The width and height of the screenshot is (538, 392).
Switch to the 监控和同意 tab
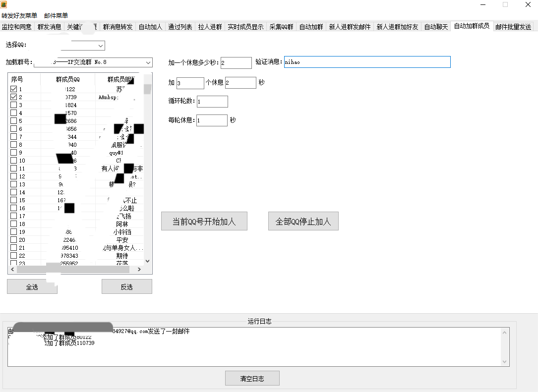tap(16, 27)
